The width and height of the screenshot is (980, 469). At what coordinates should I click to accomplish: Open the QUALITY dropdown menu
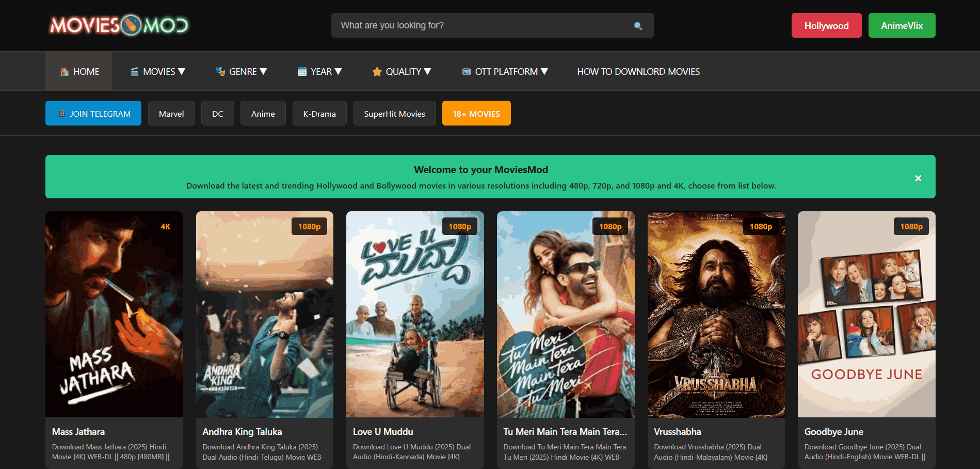point(402,72)
